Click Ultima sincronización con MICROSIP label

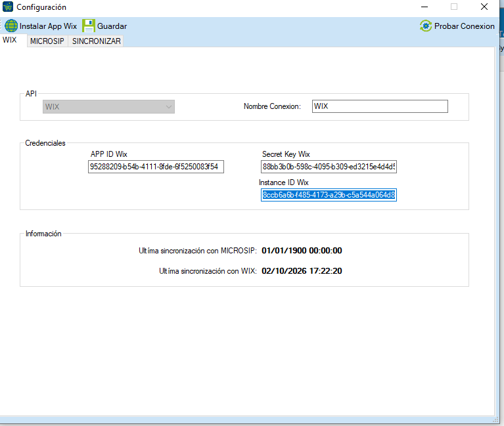pos(198,251)
